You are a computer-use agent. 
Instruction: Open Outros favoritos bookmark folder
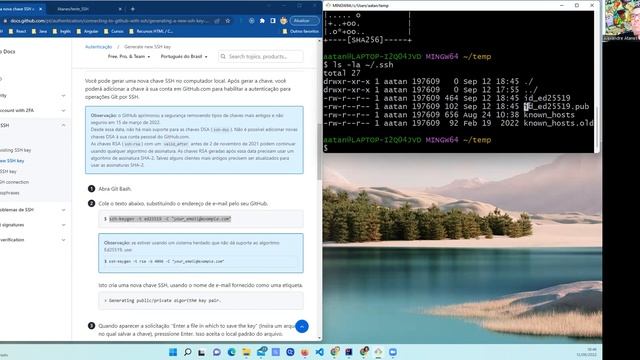[301, 31]
